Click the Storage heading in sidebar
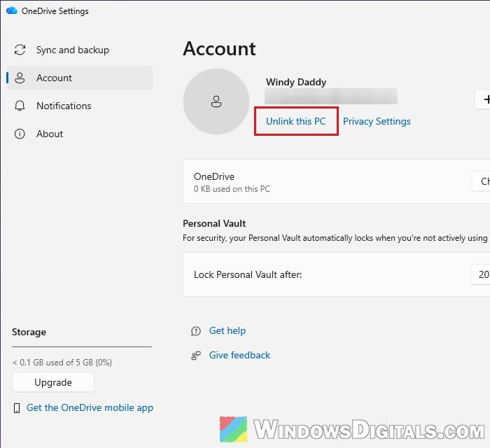Image resolution: width=490 pixels, height=448 pixels. [x=29, y=332]
